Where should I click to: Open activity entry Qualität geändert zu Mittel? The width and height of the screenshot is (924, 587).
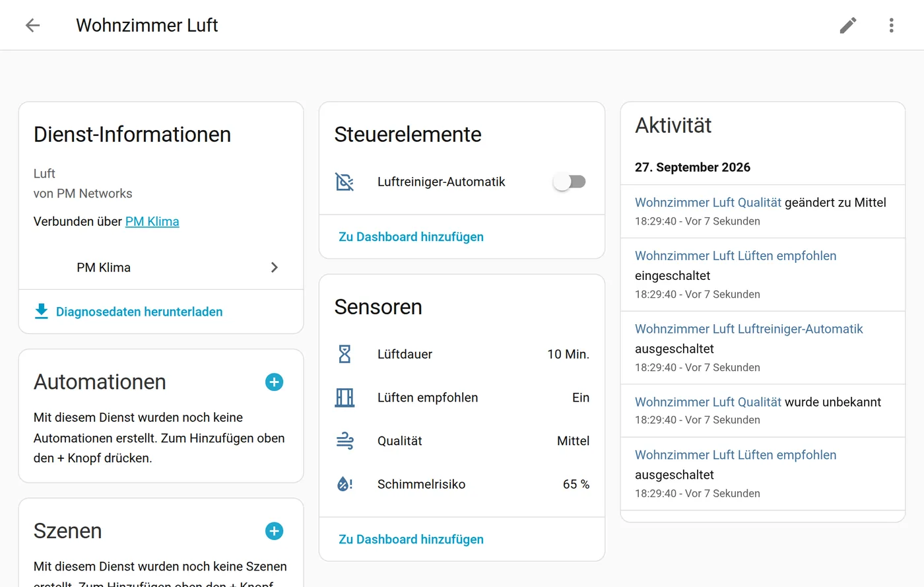[x=763, y=211]
